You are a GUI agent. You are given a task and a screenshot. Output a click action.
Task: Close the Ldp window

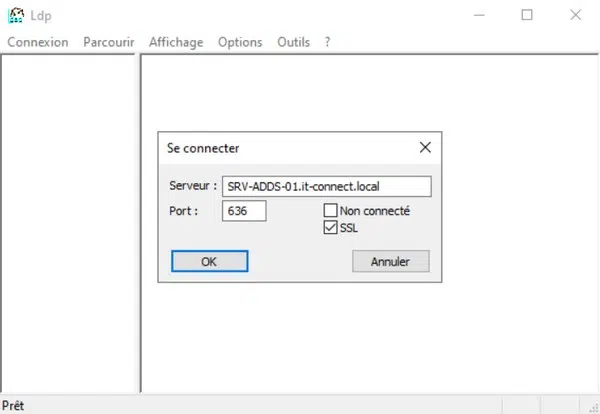pyautogui.click(x=576, y=15)
